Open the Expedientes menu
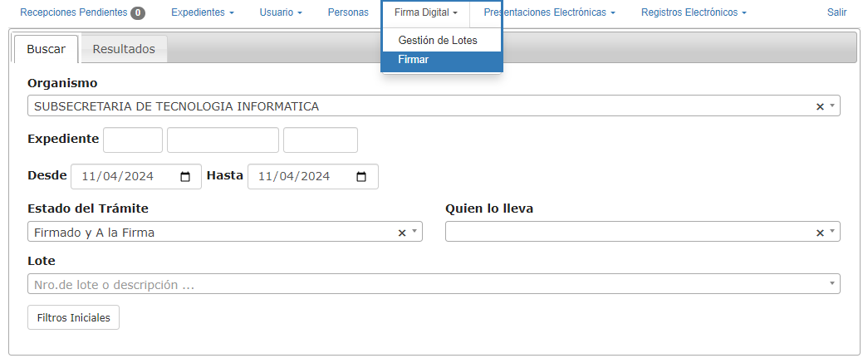The width and height of the screenshot is (868, 363). click(x=203, y=13)
